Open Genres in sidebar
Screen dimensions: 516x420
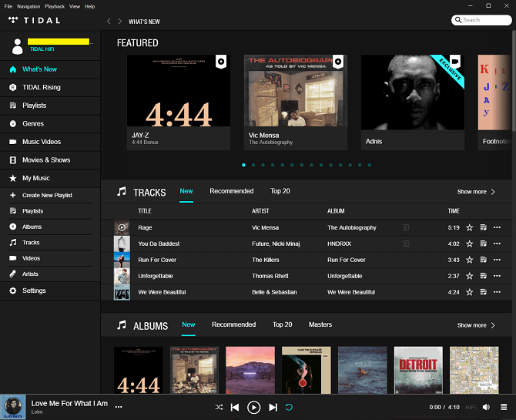click(50, 123)
